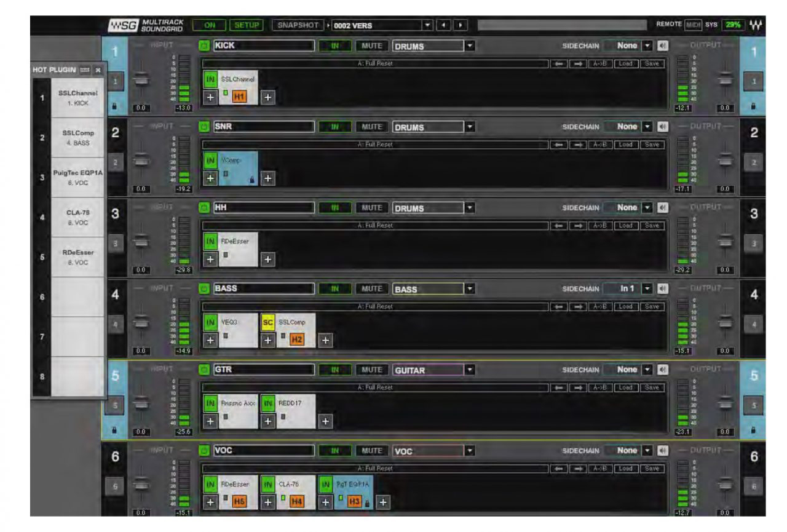Viewport: 787px width, 532px height.
Task: Add a plugin after REDD17 in GTR rack
Action: coord(324,421)
